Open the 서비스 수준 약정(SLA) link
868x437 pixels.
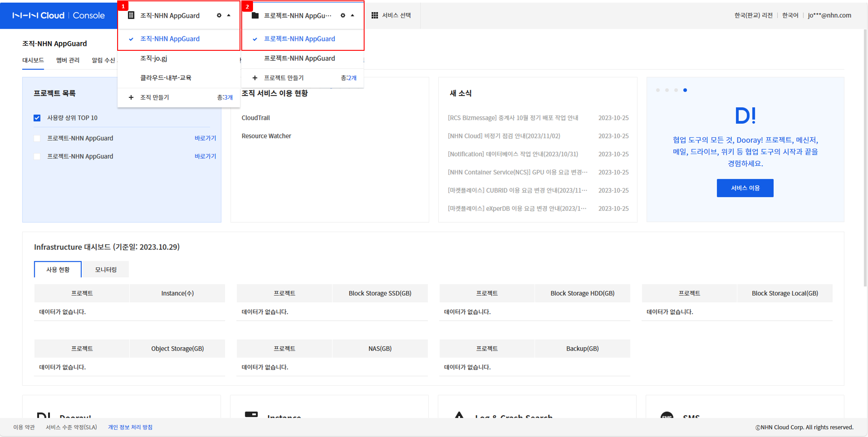(72, 427)
